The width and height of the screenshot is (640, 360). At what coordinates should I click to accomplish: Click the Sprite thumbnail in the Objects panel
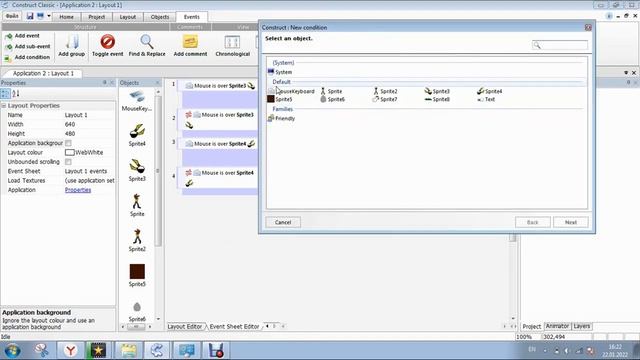(137, 201)
